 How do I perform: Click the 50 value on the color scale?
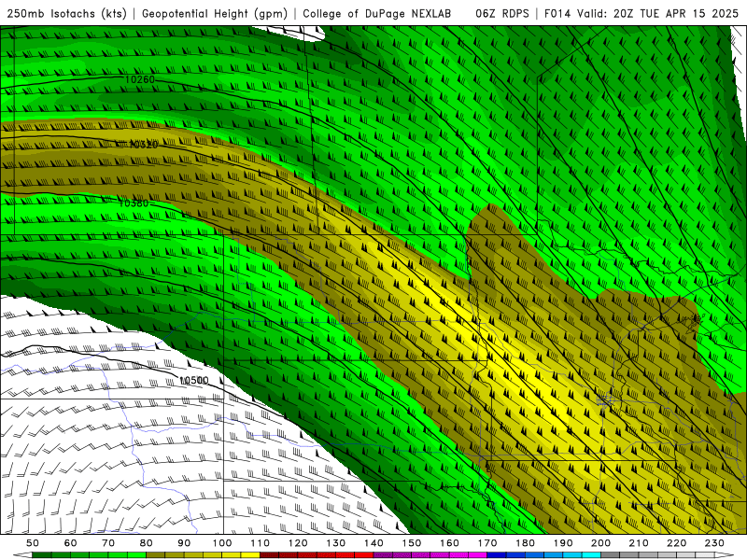coord(33,543)
